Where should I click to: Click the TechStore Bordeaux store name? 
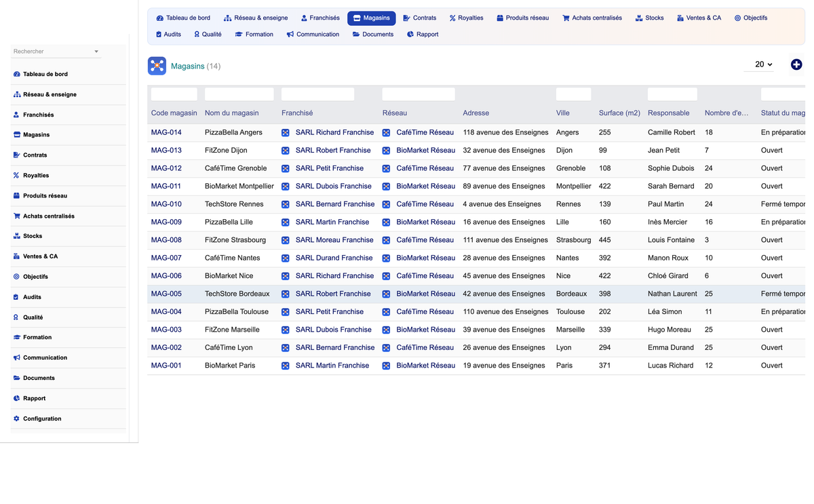coord(237,294)
